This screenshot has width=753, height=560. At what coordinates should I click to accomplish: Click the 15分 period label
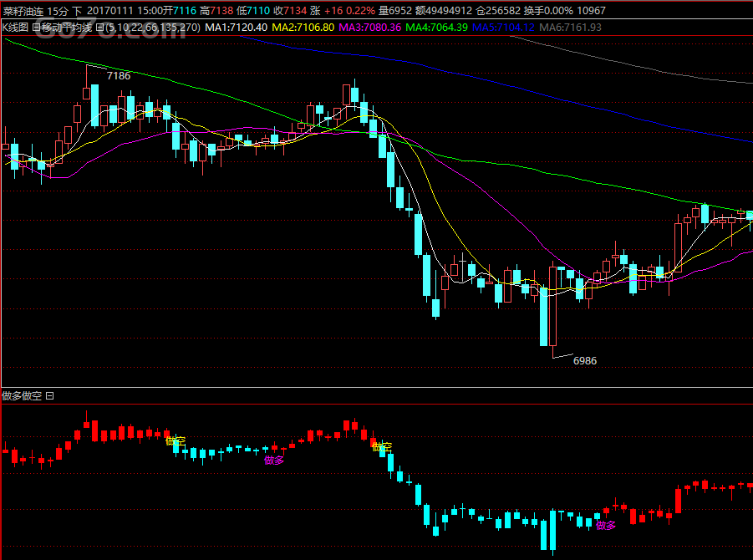pyautogui.click(x=59, y=11)
